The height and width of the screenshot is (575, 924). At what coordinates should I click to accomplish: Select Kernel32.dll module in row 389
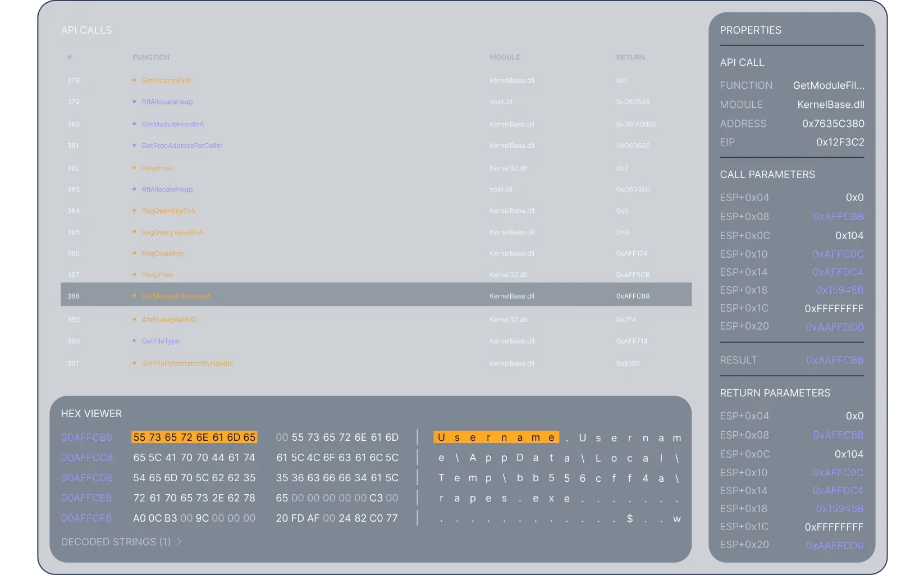pyautogui.click(x=508, y=320)
